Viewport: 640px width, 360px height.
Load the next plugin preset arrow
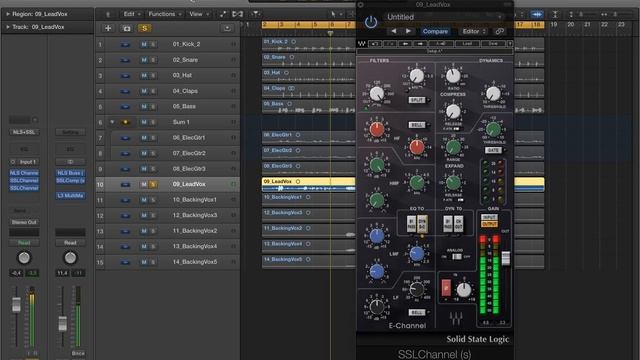tap(408, 31)
